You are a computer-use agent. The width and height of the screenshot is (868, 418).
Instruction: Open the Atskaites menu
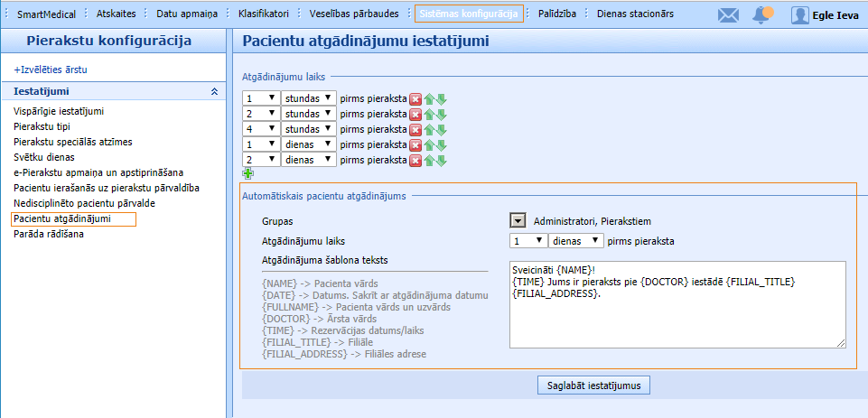point(116,14)
